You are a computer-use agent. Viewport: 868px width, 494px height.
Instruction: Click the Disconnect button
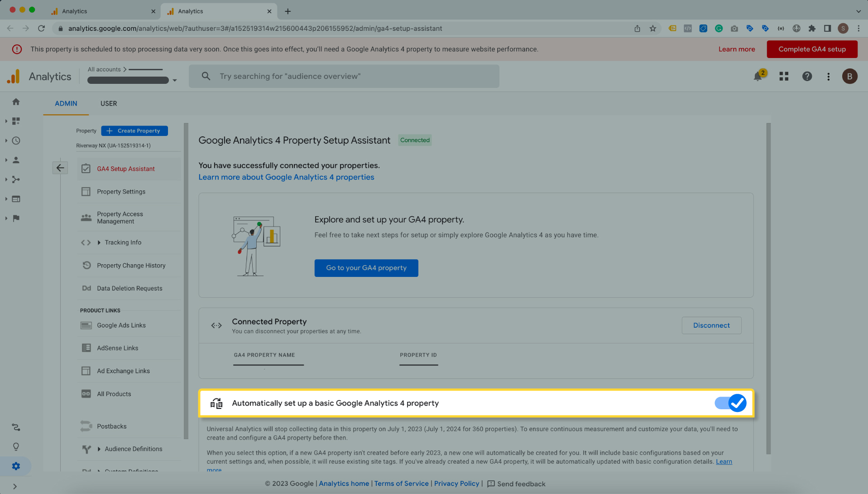tap(711, 325)
